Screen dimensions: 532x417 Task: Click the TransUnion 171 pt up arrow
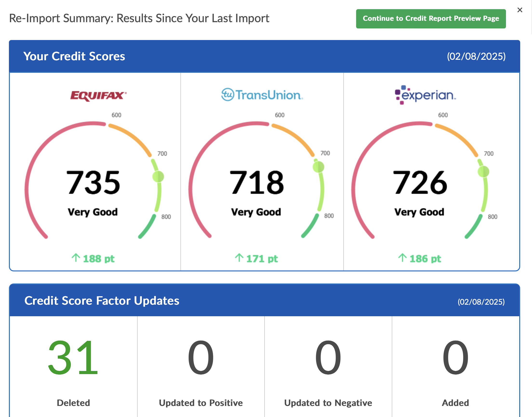[239, 258]
